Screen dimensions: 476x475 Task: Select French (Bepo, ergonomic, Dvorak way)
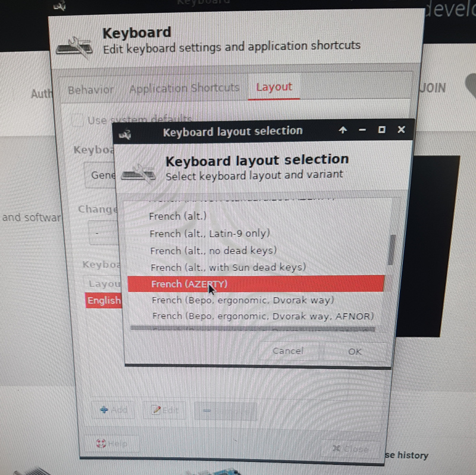243,300
